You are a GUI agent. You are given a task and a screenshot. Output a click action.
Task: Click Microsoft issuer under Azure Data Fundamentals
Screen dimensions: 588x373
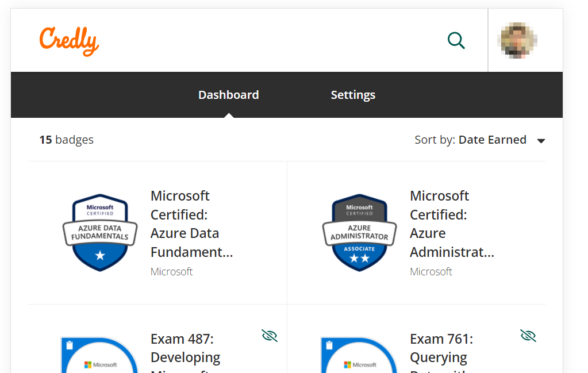point(171,271)
